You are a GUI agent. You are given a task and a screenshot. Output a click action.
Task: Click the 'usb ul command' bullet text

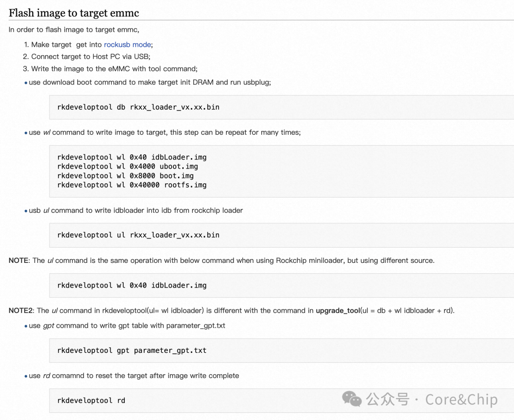[x=136, y=210]
